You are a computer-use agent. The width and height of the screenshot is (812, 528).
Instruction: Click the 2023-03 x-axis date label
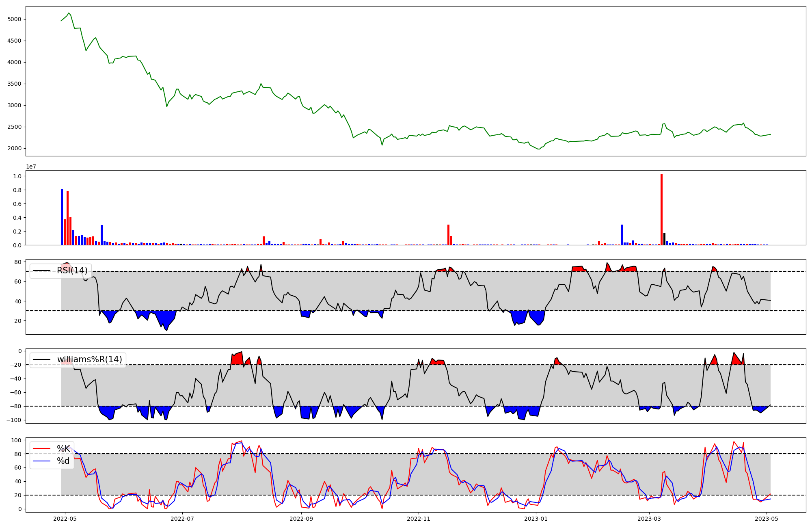tap(649, 519)
